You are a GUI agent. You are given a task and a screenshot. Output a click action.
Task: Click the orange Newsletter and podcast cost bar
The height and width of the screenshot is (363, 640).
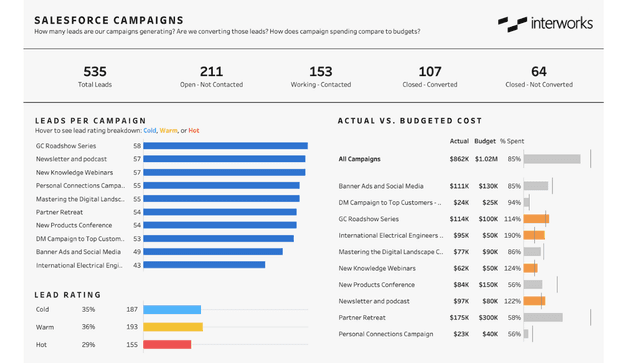pyautogui.click(x=534, y=301)
